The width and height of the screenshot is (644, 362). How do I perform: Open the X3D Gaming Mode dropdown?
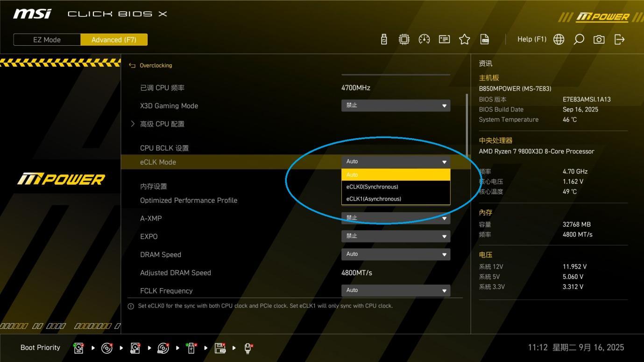[396, 106]
